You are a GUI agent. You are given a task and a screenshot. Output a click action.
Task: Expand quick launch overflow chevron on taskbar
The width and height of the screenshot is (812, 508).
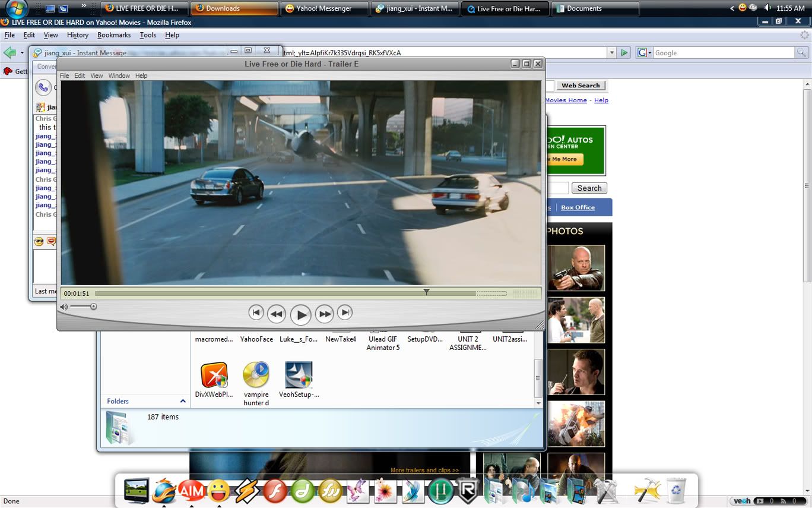point(84,6)
